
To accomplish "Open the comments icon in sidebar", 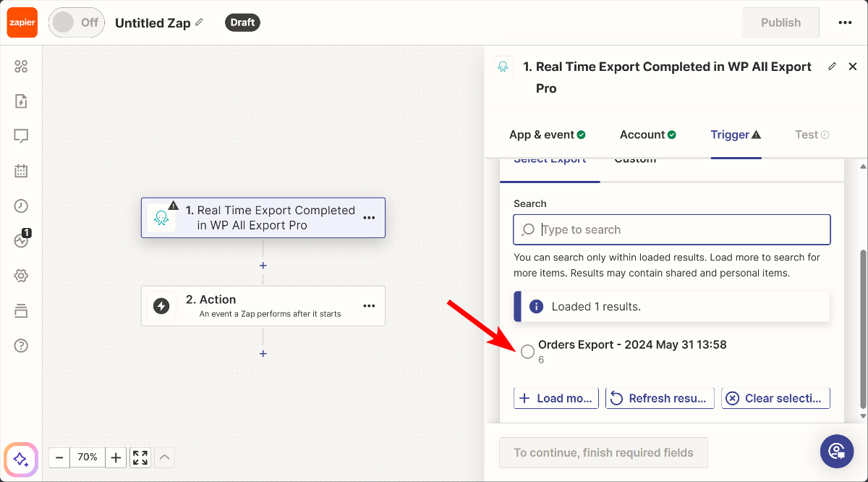I will tap(21, 136).
